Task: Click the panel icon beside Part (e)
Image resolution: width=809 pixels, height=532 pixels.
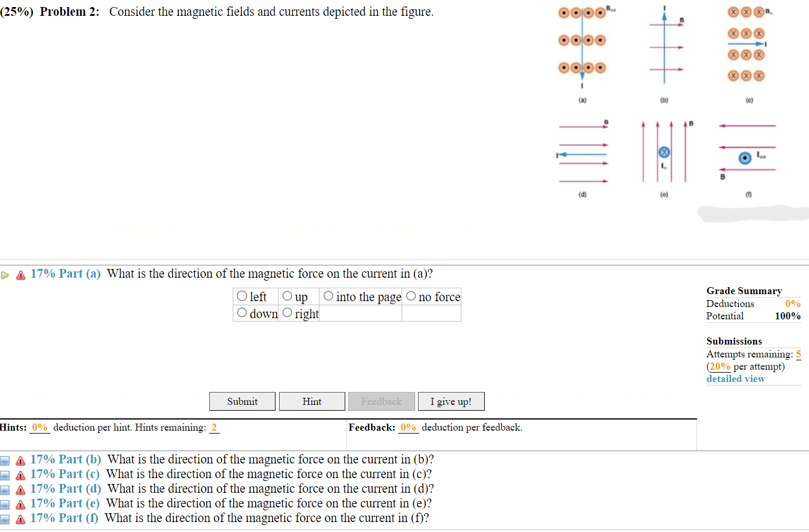Action: click(5, 504)
